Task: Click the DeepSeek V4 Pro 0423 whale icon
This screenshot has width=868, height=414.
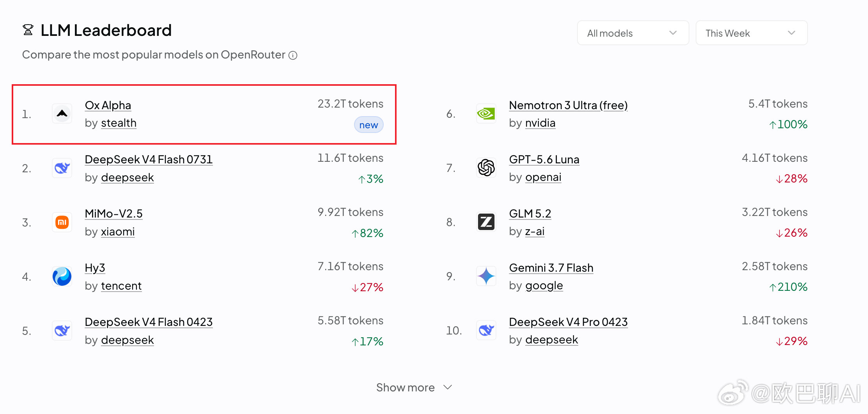Action: 486,331
